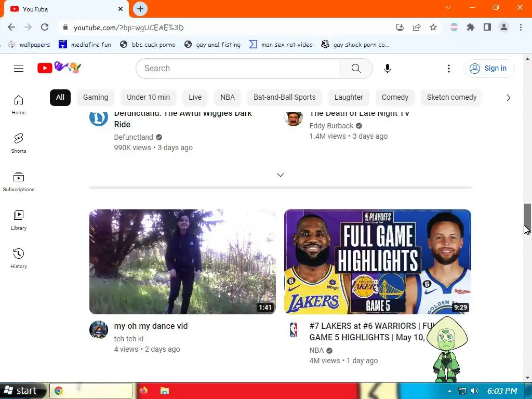Bookmark this page with the star icon
Viewport: 532px width, 399px height.
[x=433, y=27]
